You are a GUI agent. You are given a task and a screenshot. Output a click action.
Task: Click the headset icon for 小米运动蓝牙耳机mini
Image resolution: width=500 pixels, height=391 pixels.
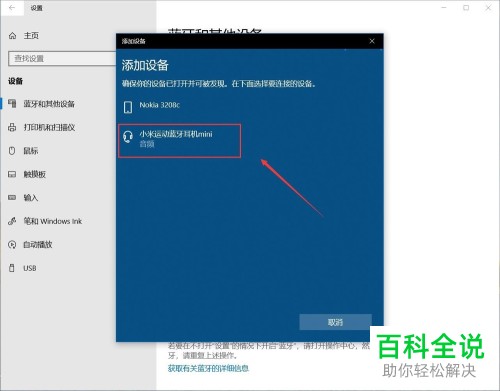(128, 137)
